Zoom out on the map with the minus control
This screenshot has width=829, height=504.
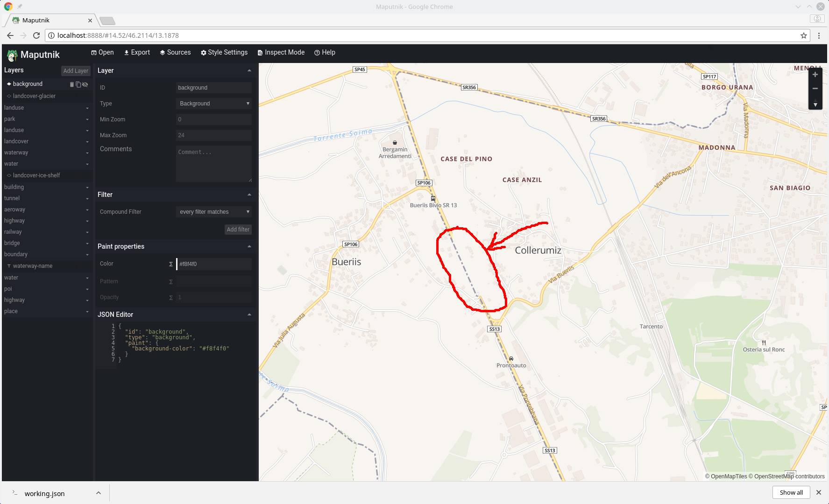[x=815, y=88]
